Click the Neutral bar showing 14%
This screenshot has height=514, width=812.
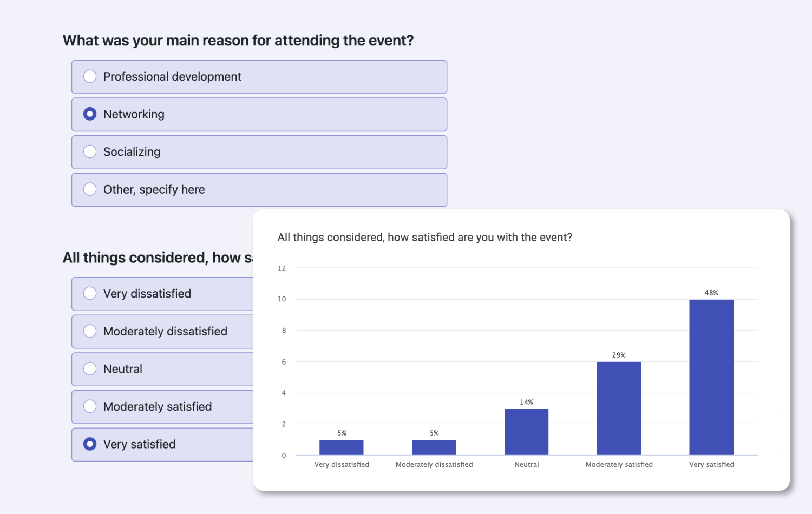[x=526, y=431]
